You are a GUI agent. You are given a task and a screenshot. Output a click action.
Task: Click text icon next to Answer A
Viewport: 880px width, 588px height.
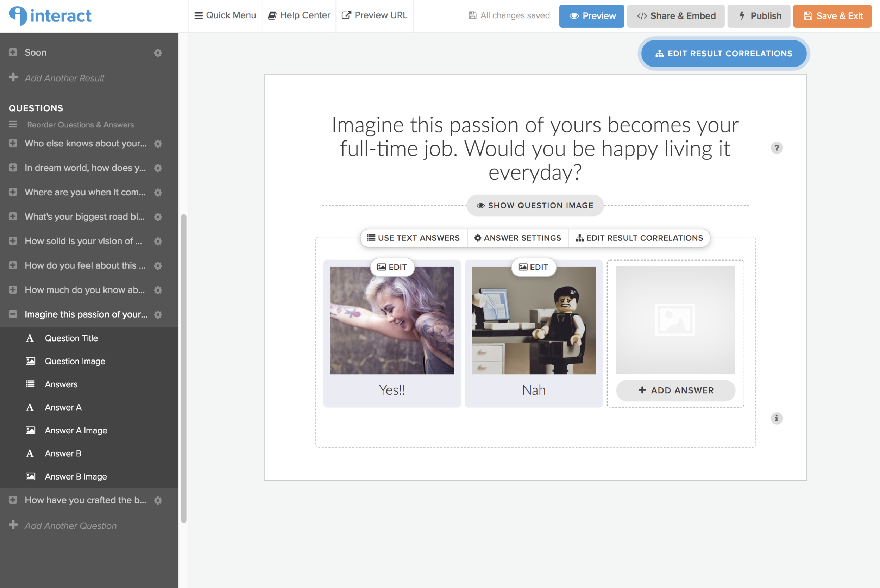coord(30,407)
